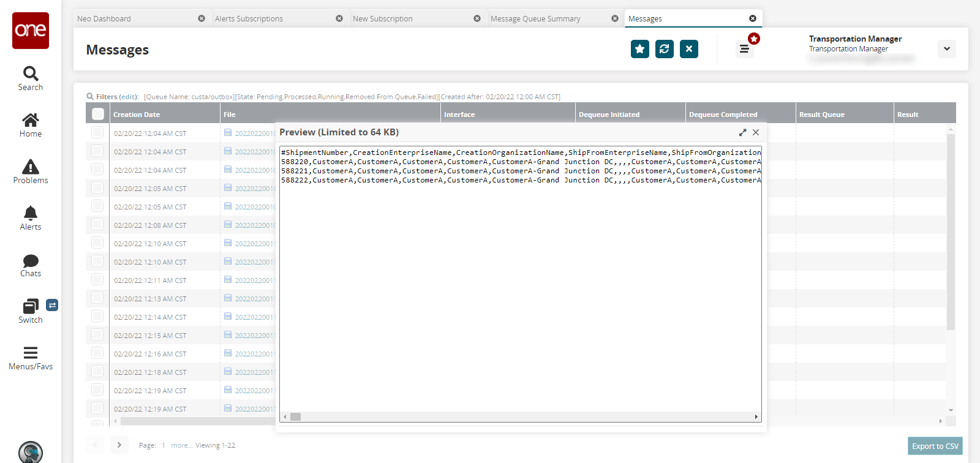Click the Export to CSV button
This screenshot has height=463, width=980.
click(x=935, y=446)
